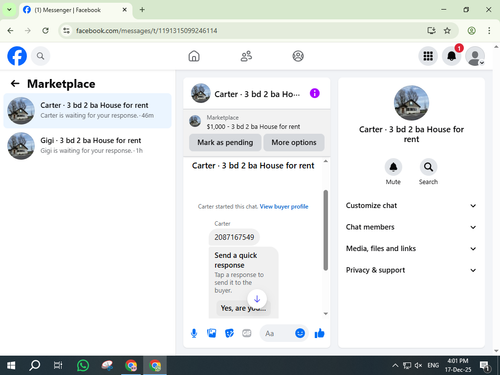Click chat scroll down arrow
Screen dimensions: 500x375
326,314
